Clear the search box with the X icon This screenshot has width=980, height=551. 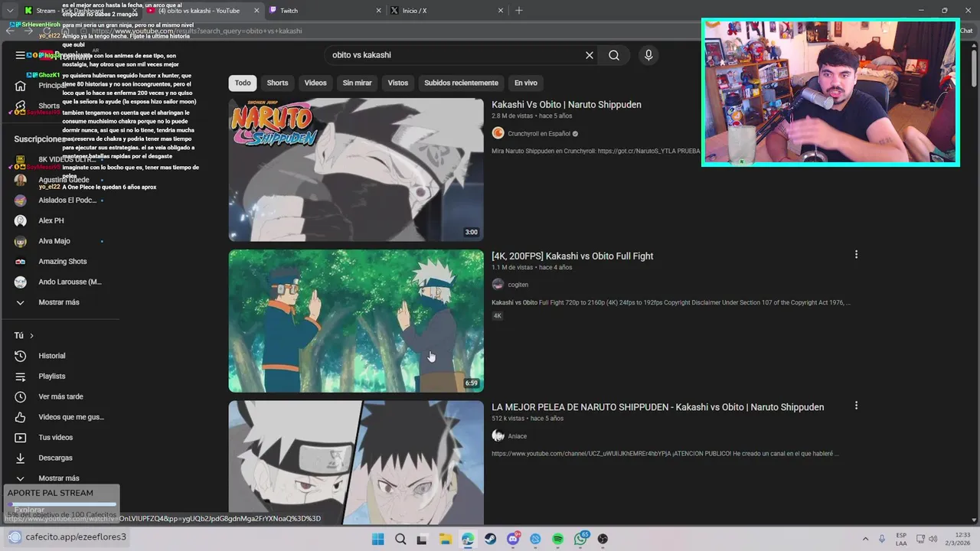[590, 55]
